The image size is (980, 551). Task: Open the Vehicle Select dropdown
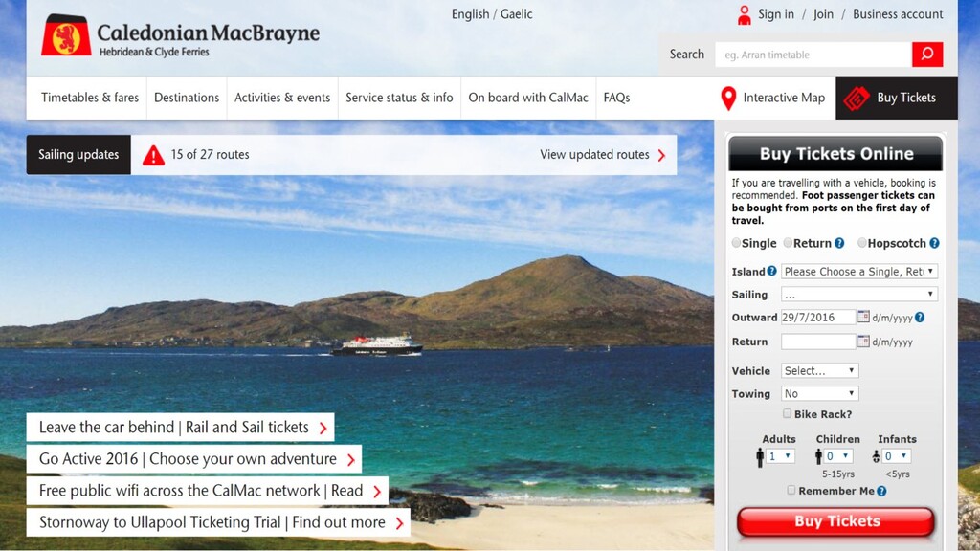point(819,370)
